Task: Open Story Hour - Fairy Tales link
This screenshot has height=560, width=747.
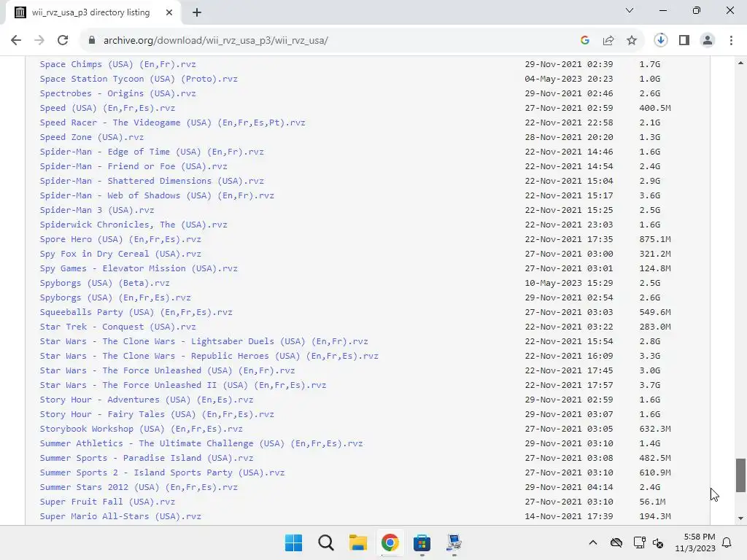Action: pos(157,414)
